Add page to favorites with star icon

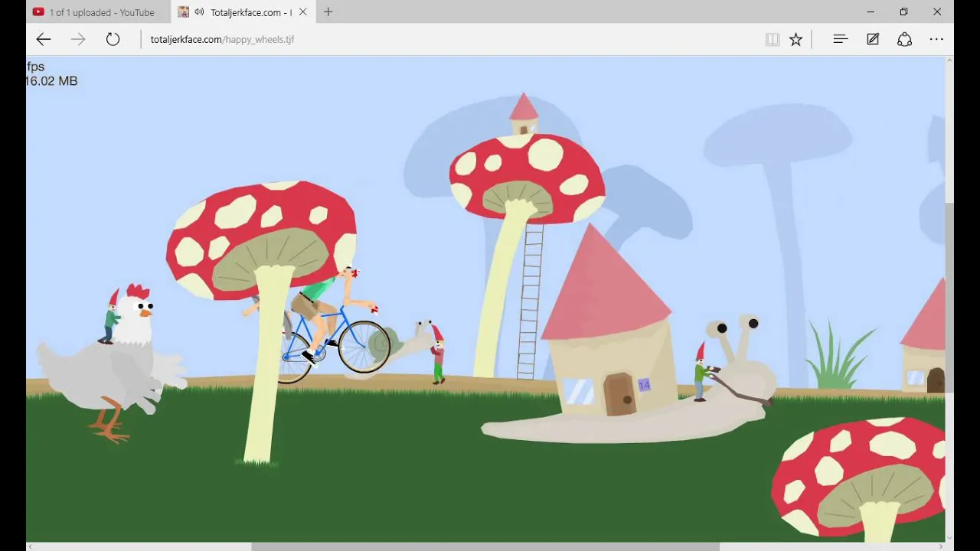[796, 39]
